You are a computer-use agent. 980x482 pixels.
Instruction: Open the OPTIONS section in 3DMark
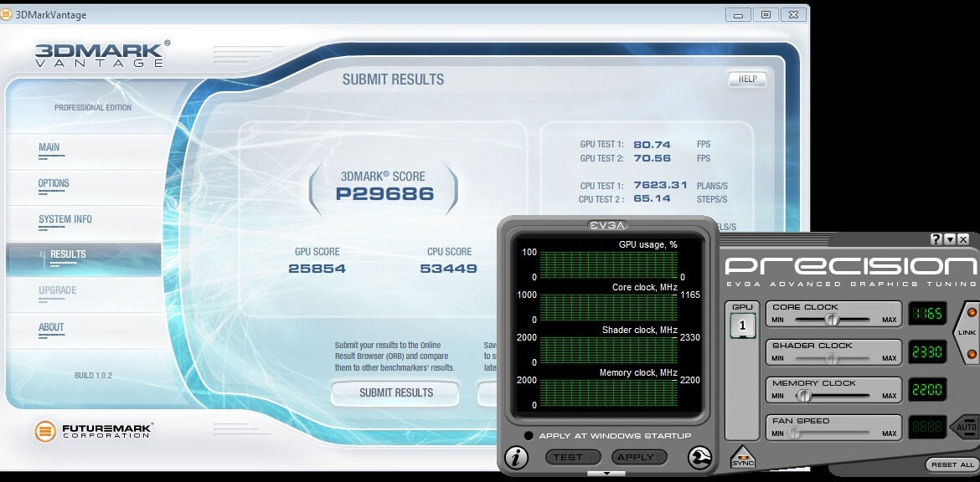pos(53,183)
